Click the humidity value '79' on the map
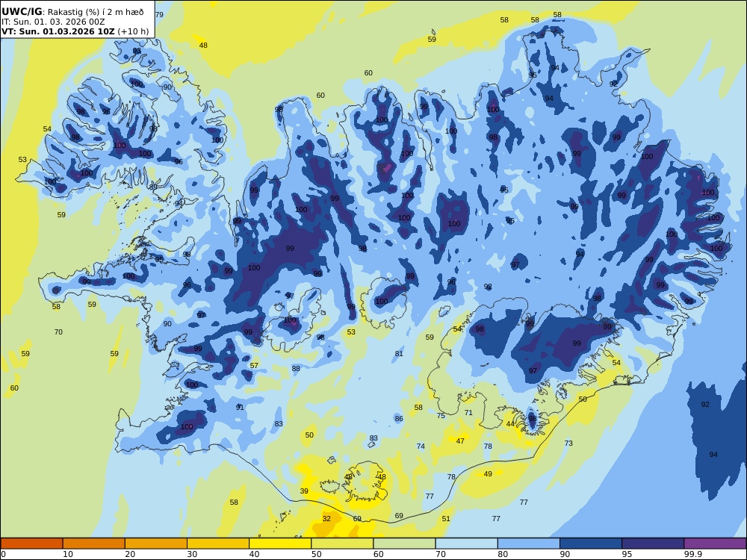This screenshot has height=560, width=747. (x=159, y=15)
